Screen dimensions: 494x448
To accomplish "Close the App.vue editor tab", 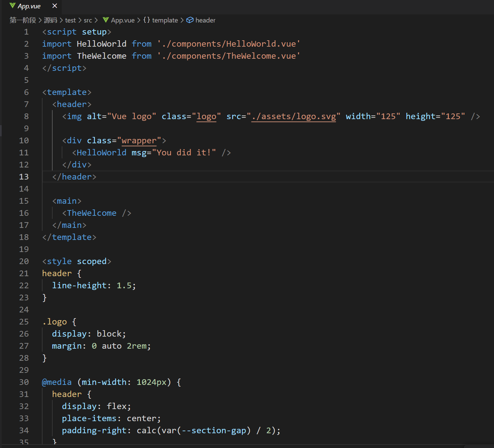I will pyautogui.click(x=55, y=6).
